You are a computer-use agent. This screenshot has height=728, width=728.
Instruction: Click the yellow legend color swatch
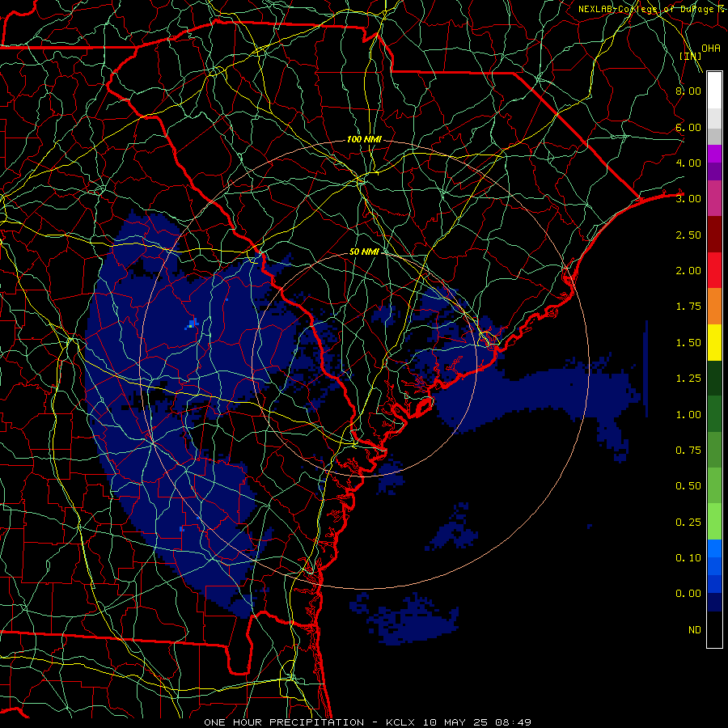click(x=714, y=342)
